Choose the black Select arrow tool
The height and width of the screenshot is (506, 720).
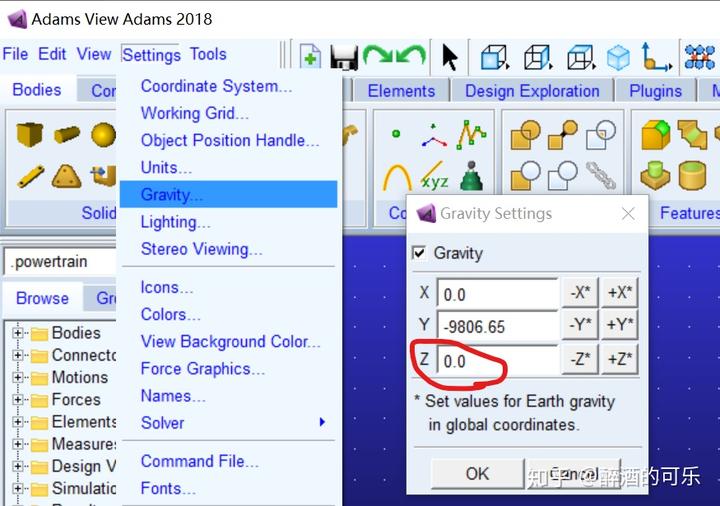tap(450, 57)
